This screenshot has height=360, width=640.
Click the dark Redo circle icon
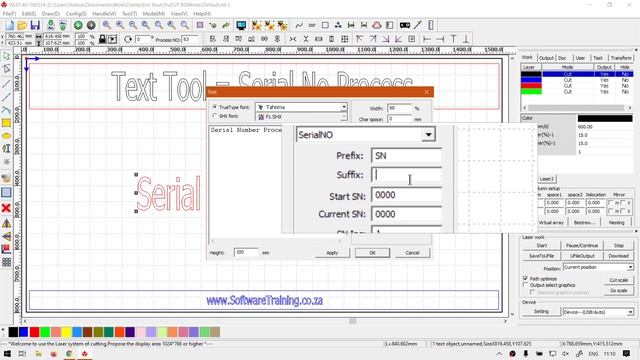coord(91,25)
